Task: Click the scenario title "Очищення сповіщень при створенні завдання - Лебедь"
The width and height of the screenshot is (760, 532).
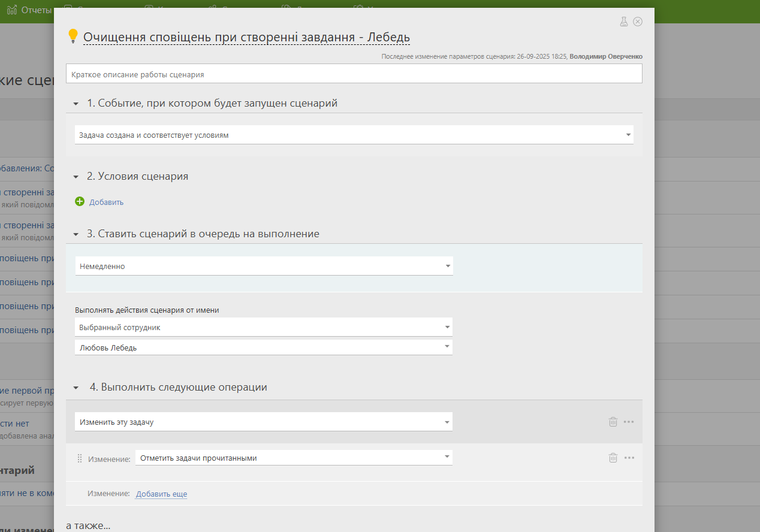Action: coord(246,37)
